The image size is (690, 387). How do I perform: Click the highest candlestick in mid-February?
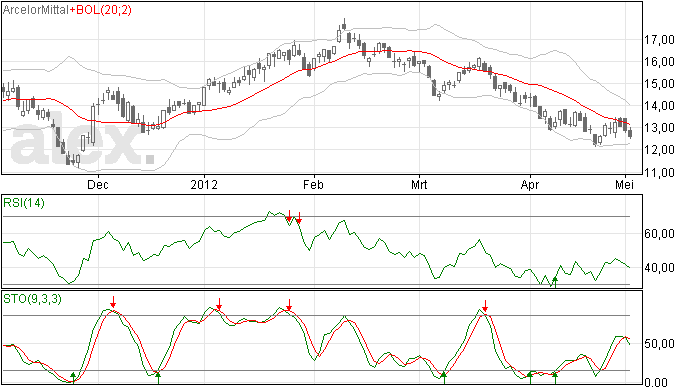pyautogui.click(x=344, y=25)
